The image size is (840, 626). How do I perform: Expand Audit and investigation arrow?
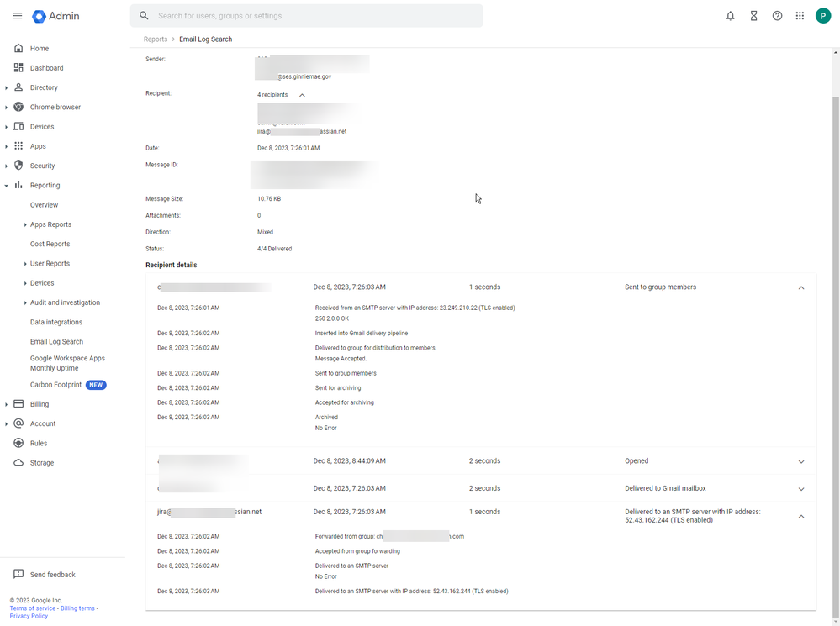point(25,302)
